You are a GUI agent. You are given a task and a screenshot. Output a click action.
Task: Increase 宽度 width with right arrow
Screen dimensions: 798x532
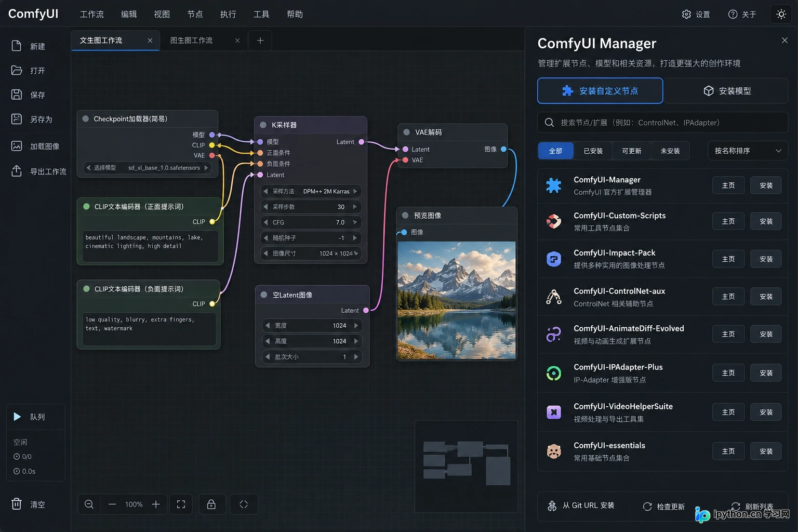pyautogui.click(x=356, y=326)
